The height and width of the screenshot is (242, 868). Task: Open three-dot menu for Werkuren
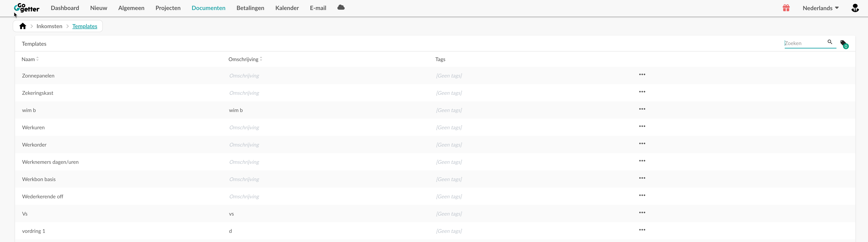pyautogui.click(x=642, y=126)
